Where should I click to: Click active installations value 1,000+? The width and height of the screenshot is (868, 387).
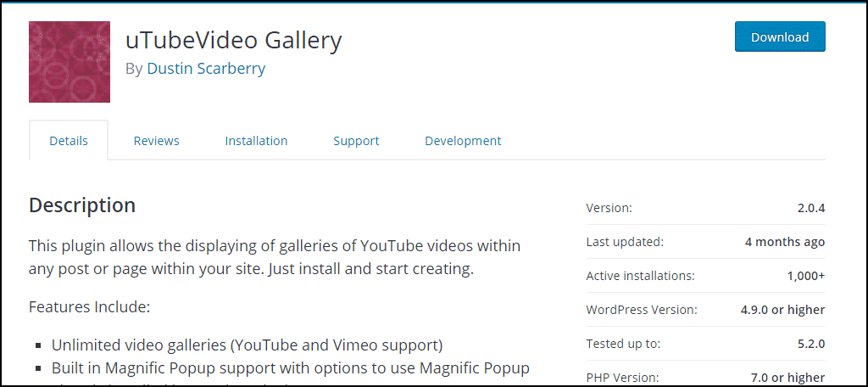(x=806, y=276)
